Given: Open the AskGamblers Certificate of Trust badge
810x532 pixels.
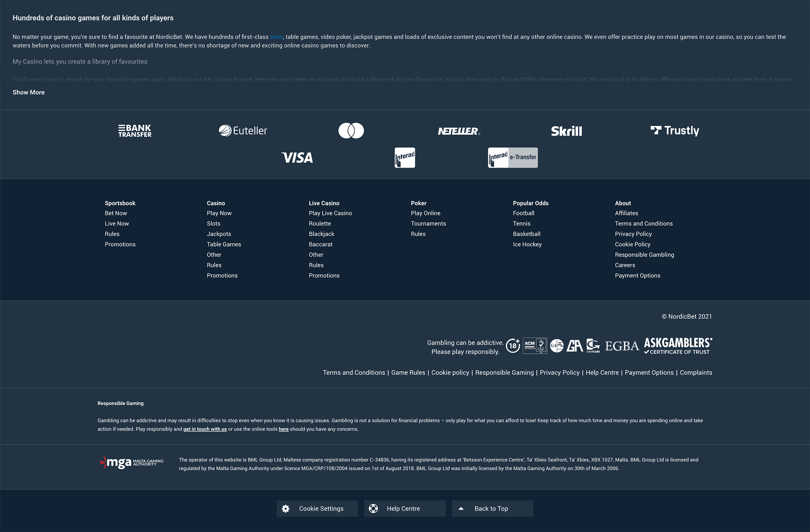Looking at the screenshot, I should click(678, 346).
